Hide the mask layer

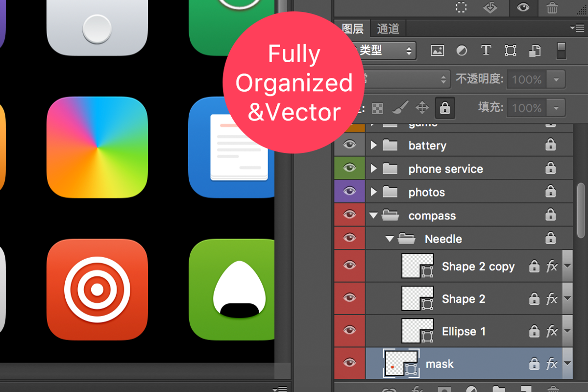[x=349, y=363]
